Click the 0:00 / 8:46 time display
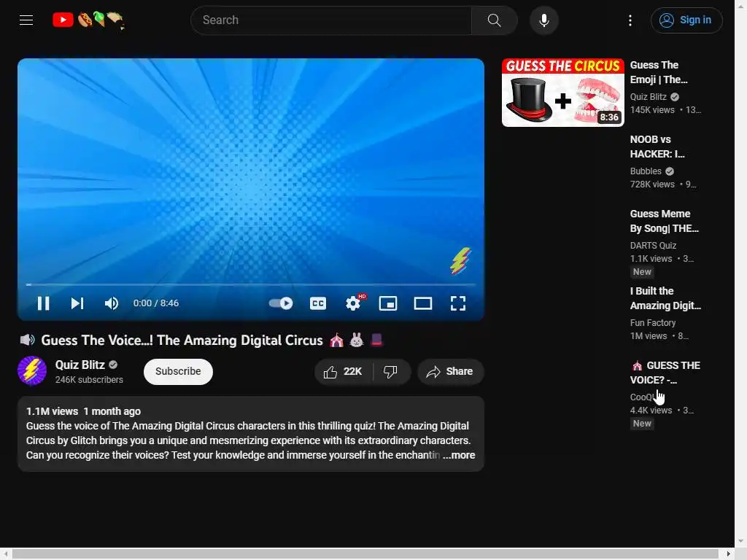This screenshot has height=560, width=747. (156, 303)
